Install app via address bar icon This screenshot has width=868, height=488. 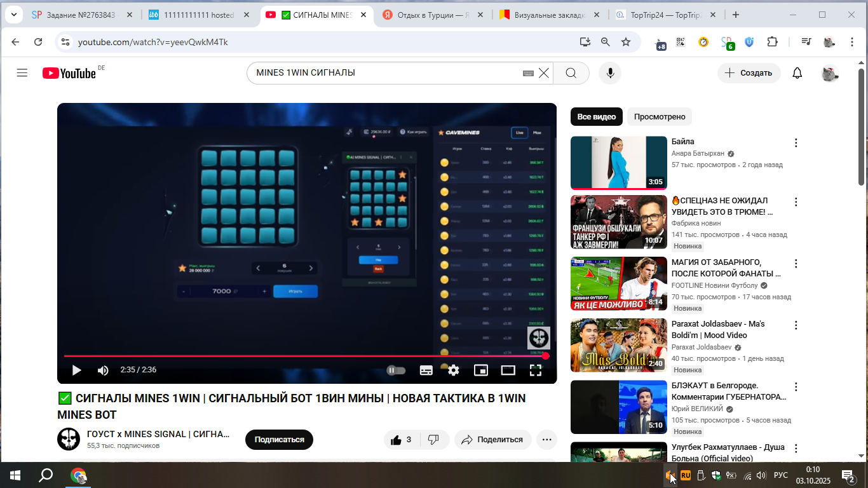585,42
